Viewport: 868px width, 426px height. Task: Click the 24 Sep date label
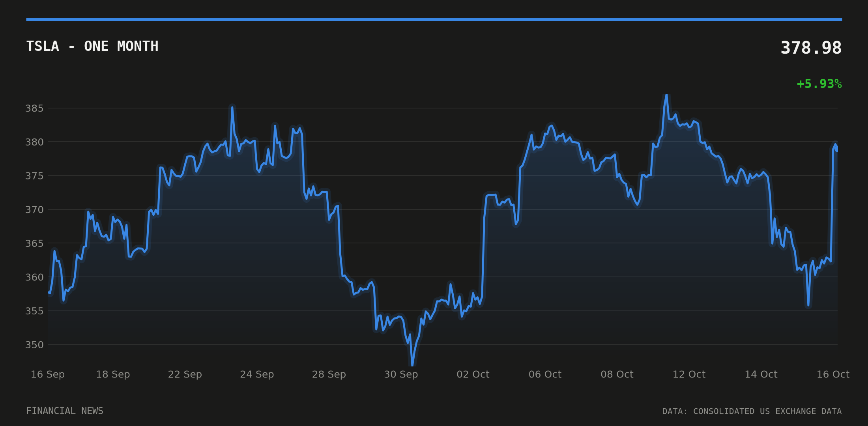pyautogui.click(x=257, y=374)
